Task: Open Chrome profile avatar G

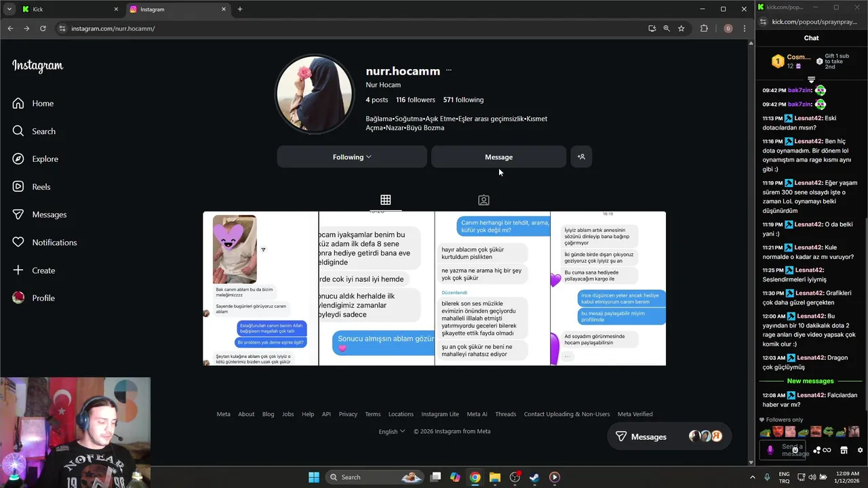Action: click(x=728, y=28)
